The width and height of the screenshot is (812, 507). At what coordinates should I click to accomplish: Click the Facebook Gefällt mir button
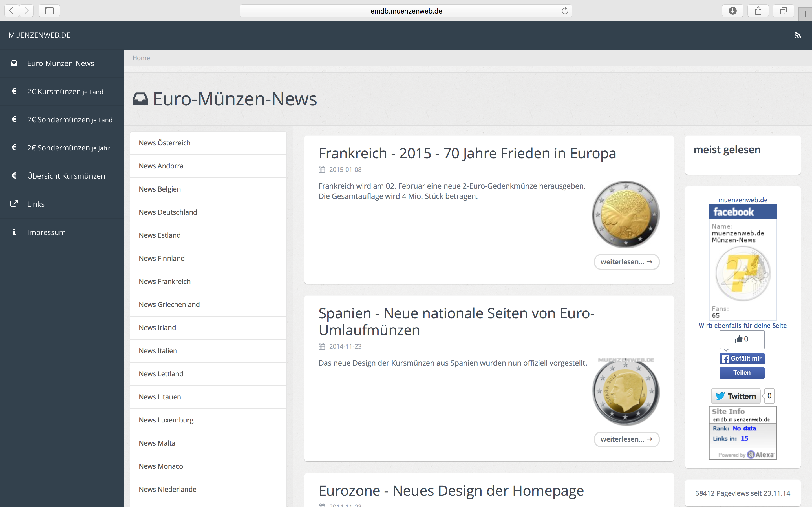(742, 359)
